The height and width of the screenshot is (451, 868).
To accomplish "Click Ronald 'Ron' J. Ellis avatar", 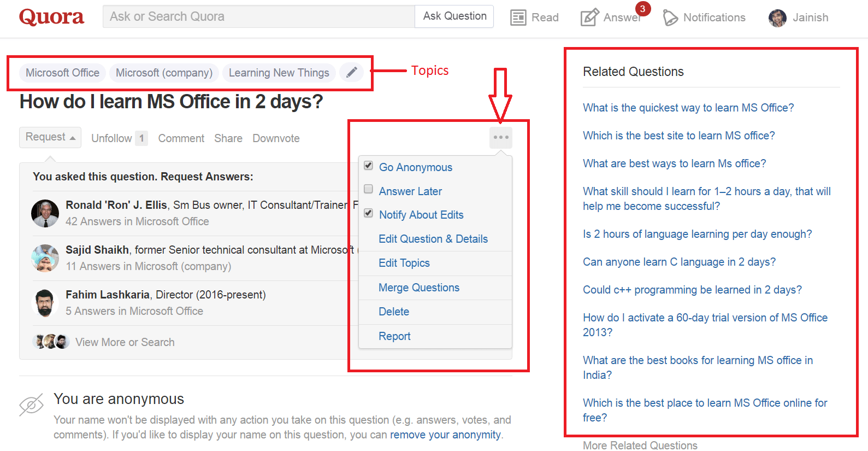I will [x=45, y=213].
